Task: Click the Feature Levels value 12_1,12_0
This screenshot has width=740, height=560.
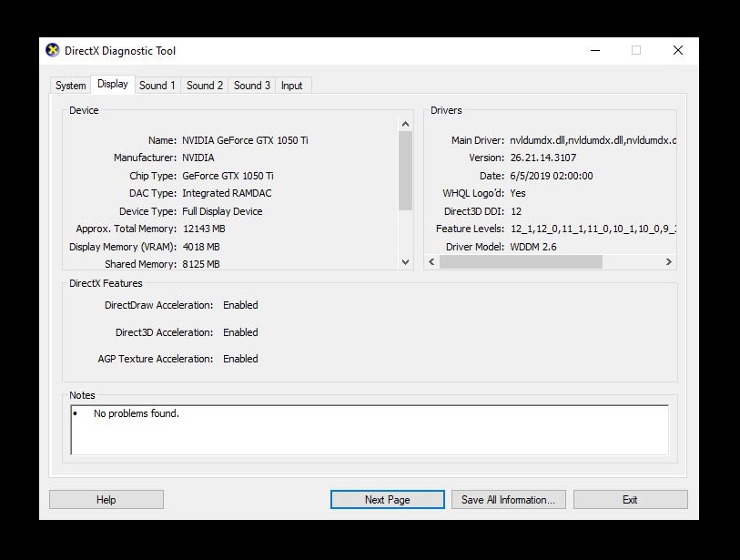Action: pyautogui.click(x=593, y=229)
